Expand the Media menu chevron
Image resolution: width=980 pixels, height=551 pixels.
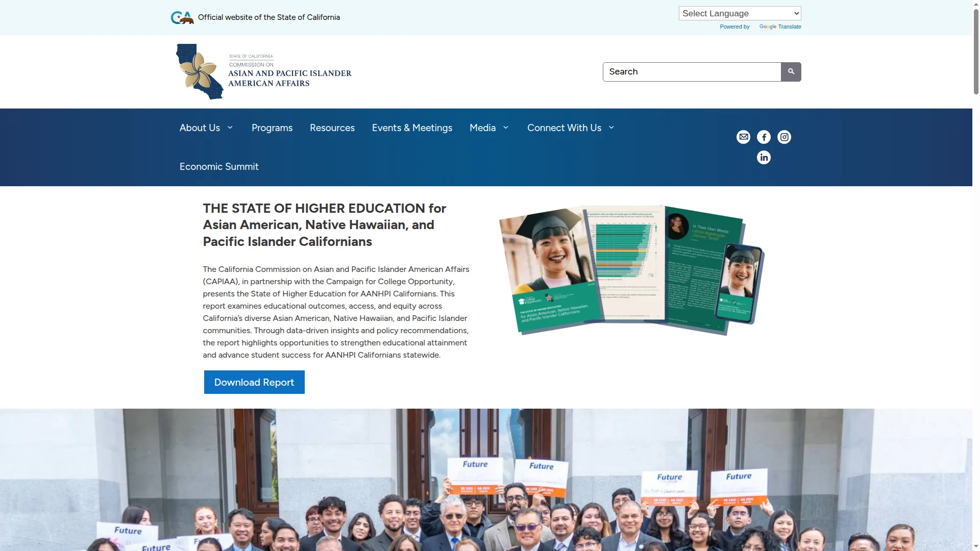(x=506, y=128)
